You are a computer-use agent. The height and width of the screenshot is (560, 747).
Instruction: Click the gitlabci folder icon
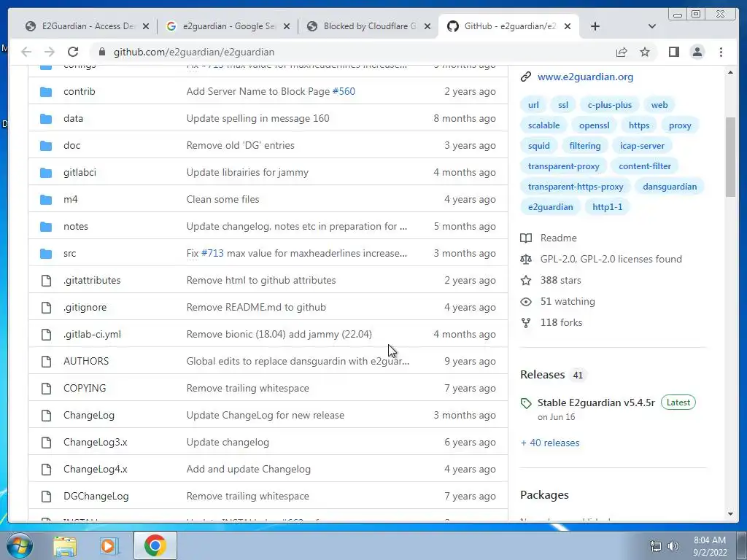(46, 172)
